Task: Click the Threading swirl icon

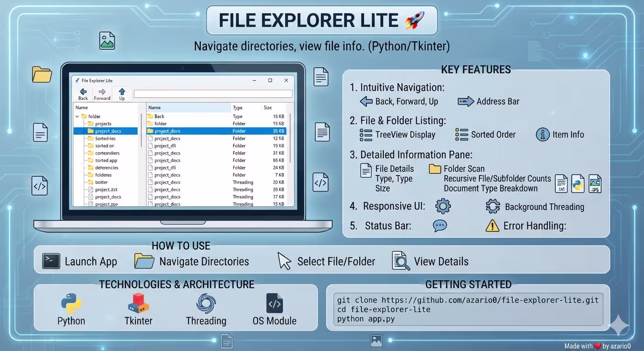Action: coord(206,303)
